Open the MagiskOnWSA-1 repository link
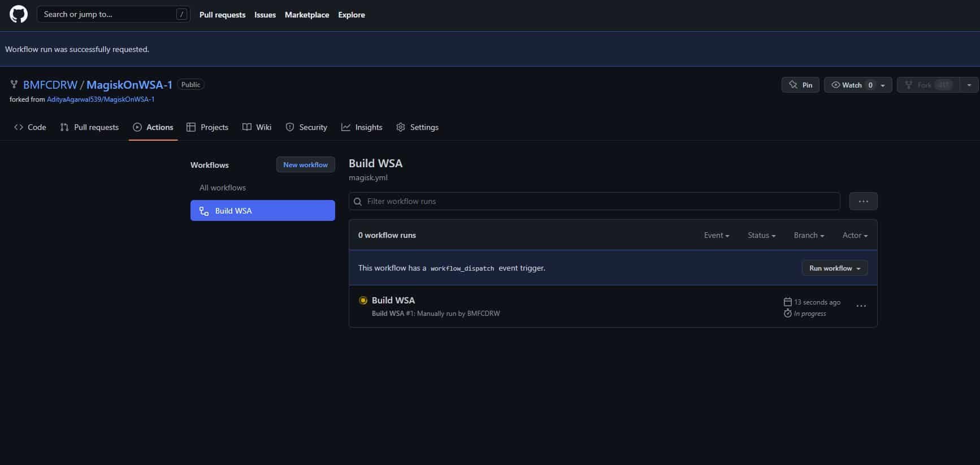This screenshot has width=980, height=465. 129,85
